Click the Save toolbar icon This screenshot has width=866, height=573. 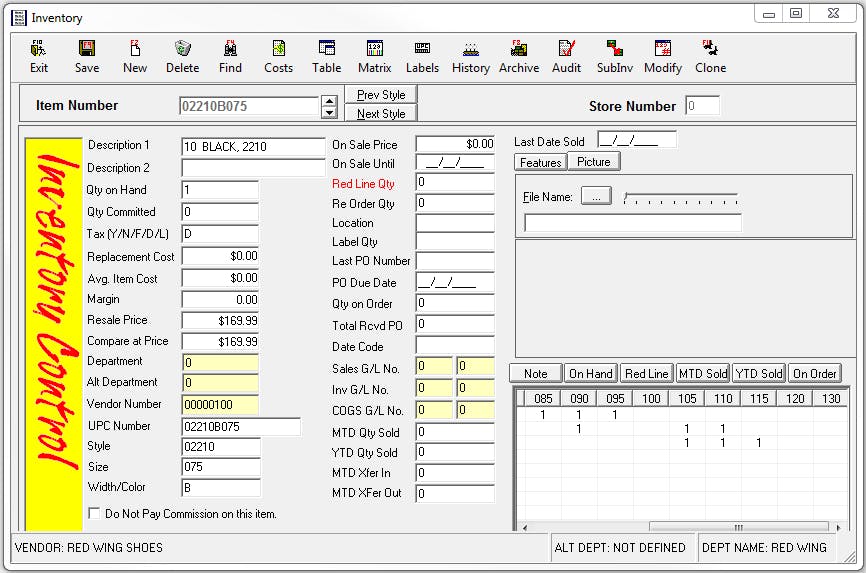coord(87,56)
